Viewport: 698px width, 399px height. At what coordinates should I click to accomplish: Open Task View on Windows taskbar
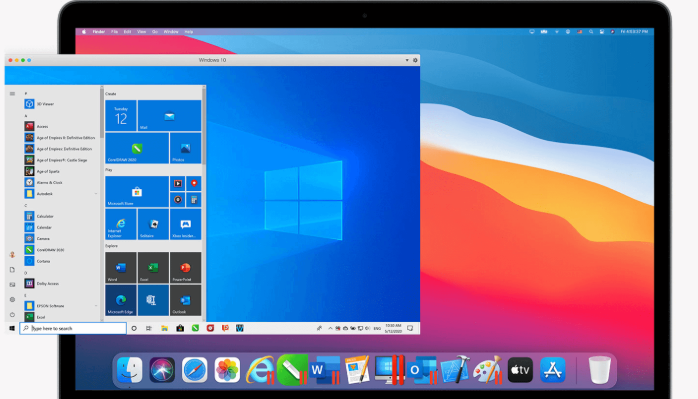tap(149, 328)
